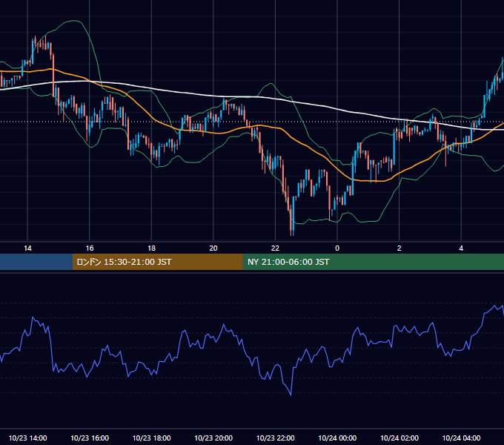This screenshot has height=445, width=504.
Task: Click the hour label 18 on price chart axis
Action: pyautogui.click(x=151, y=248)
